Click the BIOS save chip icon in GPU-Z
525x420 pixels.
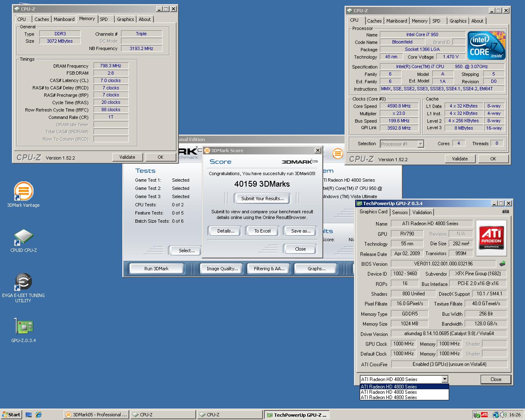pos(502,264)
